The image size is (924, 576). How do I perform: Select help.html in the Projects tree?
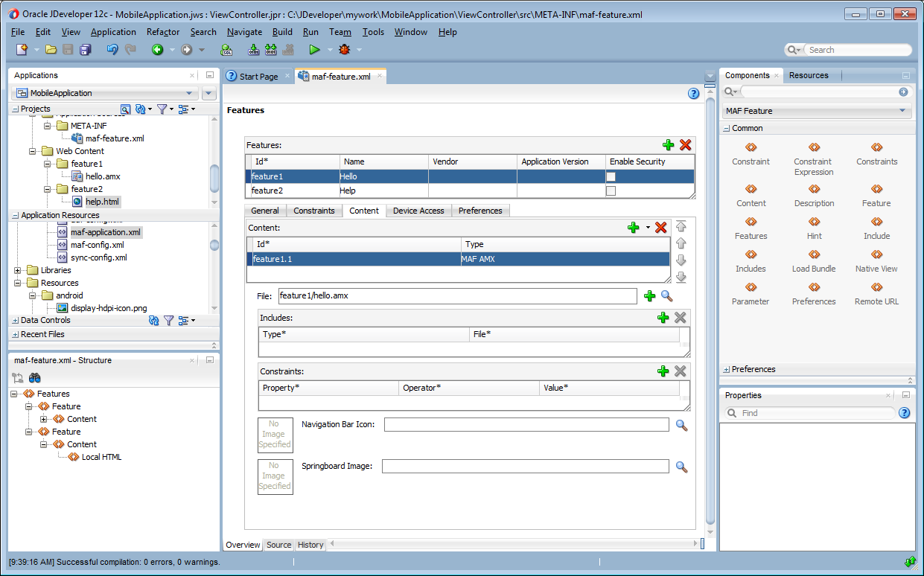[101, 202]
